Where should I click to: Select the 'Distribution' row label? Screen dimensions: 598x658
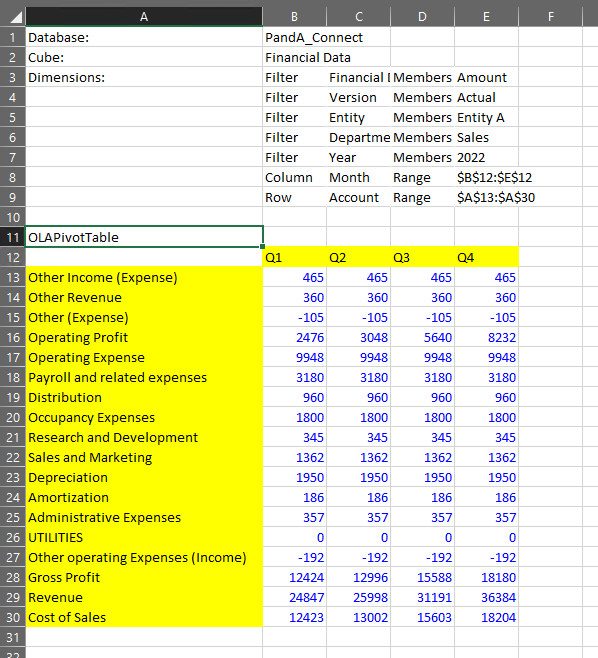[144, 397]
